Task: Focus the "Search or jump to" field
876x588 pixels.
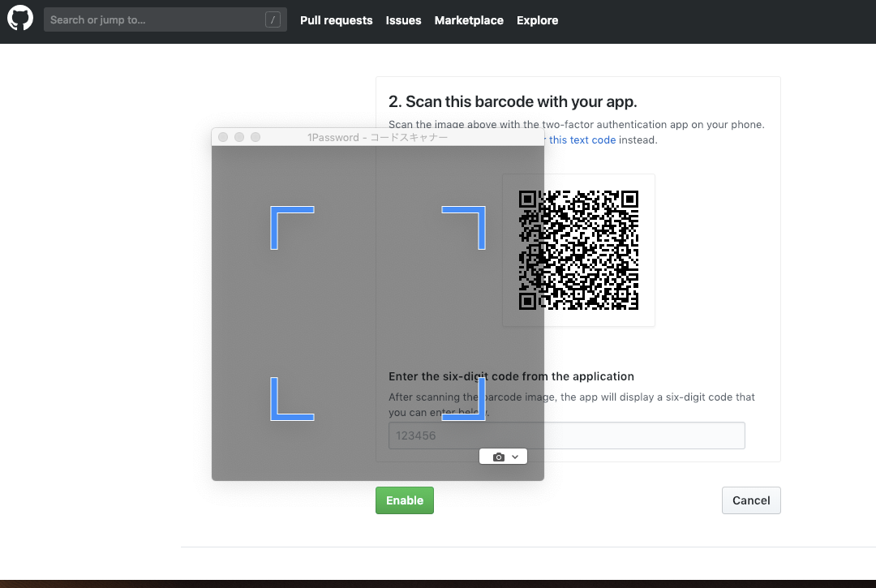Action: point(154,20)
